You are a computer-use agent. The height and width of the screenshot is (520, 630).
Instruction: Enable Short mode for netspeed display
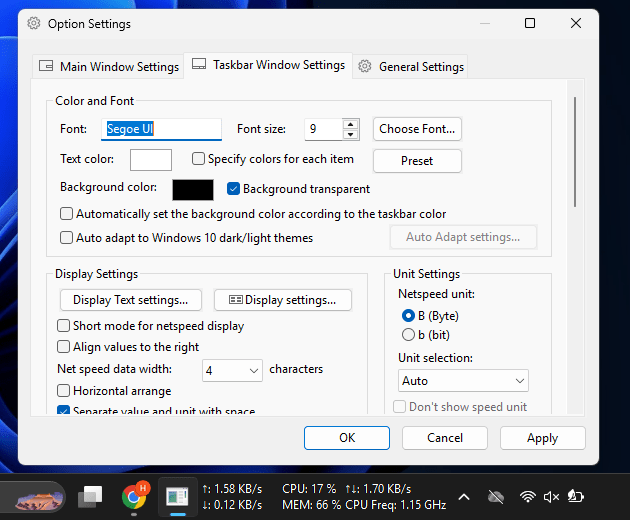click(65, 326)
